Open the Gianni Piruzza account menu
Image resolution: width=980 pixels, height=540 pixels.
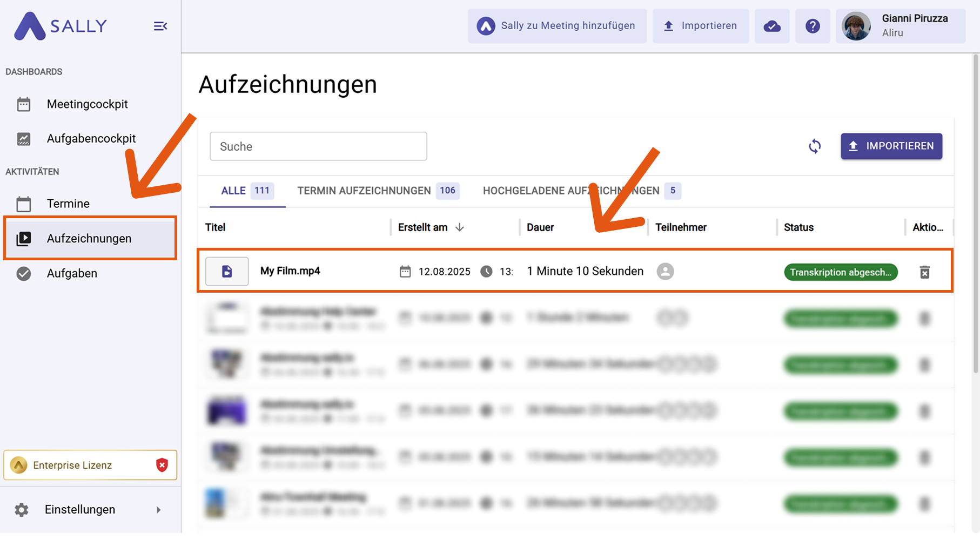[901, 26]
